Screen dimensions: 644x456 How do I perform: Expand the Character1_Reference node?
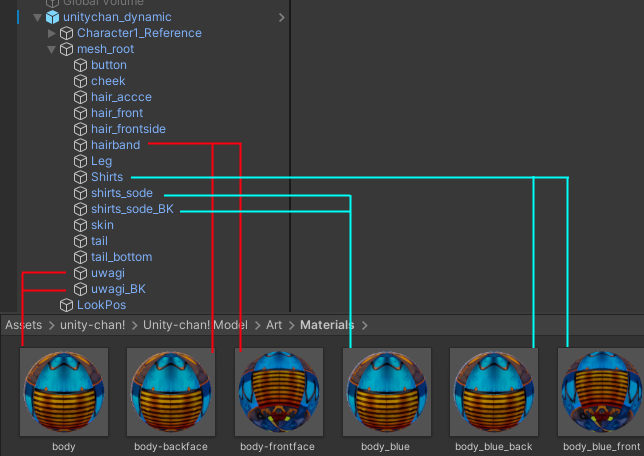51,33
